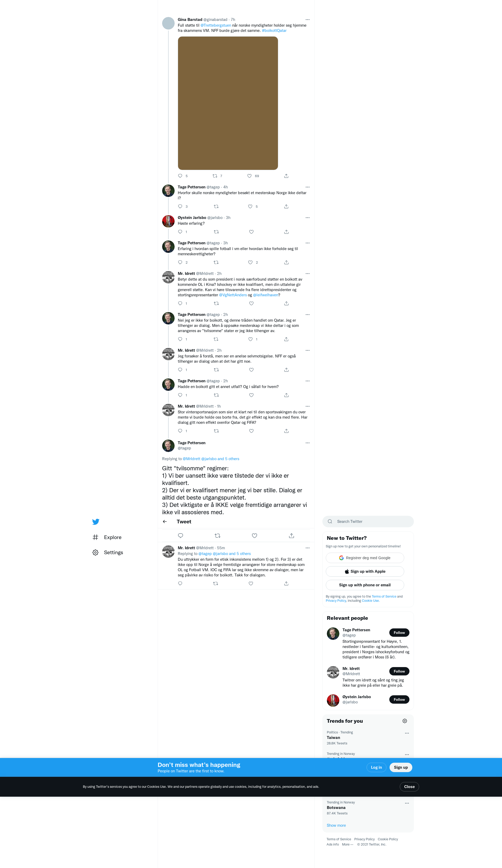Open more options on Gina Barstad's tweet

coord(307,20)
